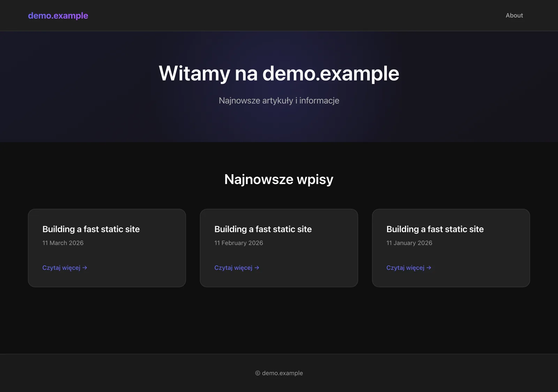Click Czytaj więcej under the March post

pos(65,268)
